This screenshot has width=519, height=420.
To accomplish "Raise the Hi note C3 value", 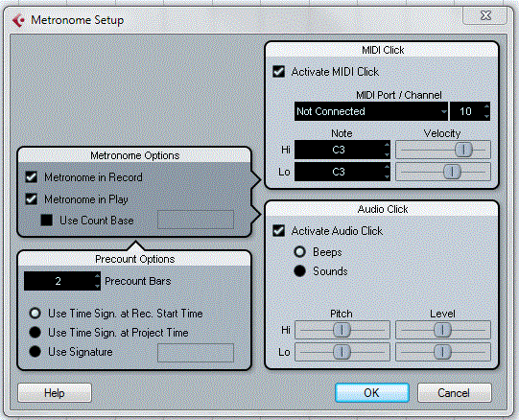I will [387, 145].
